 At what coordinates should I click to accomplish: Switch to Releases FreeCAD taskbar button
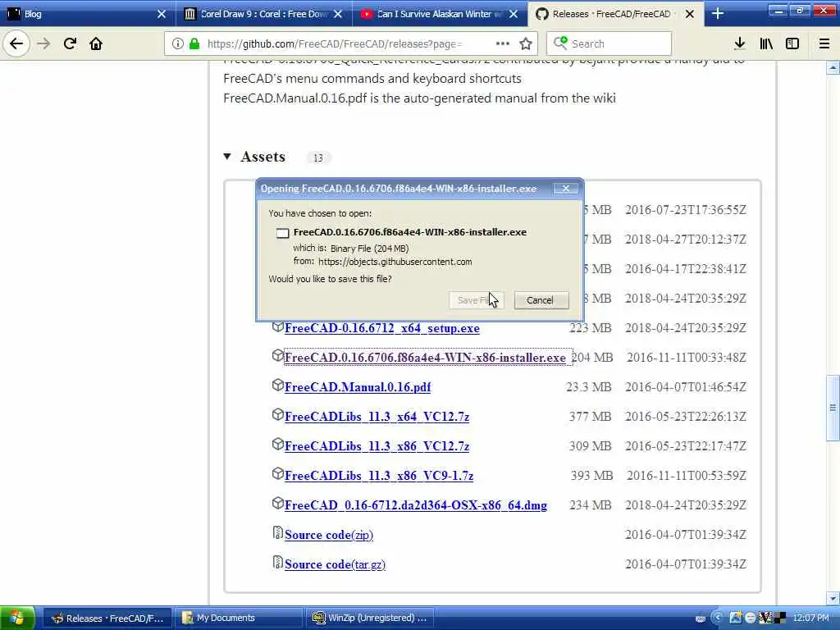[107, 619]
